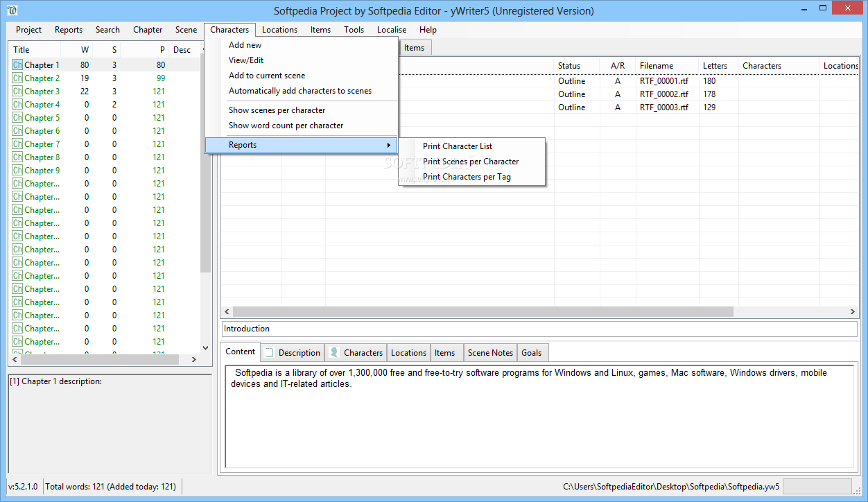Click the scene title field showing Introduction
This screenshot has width=868, height=502.
click(539, 329)
